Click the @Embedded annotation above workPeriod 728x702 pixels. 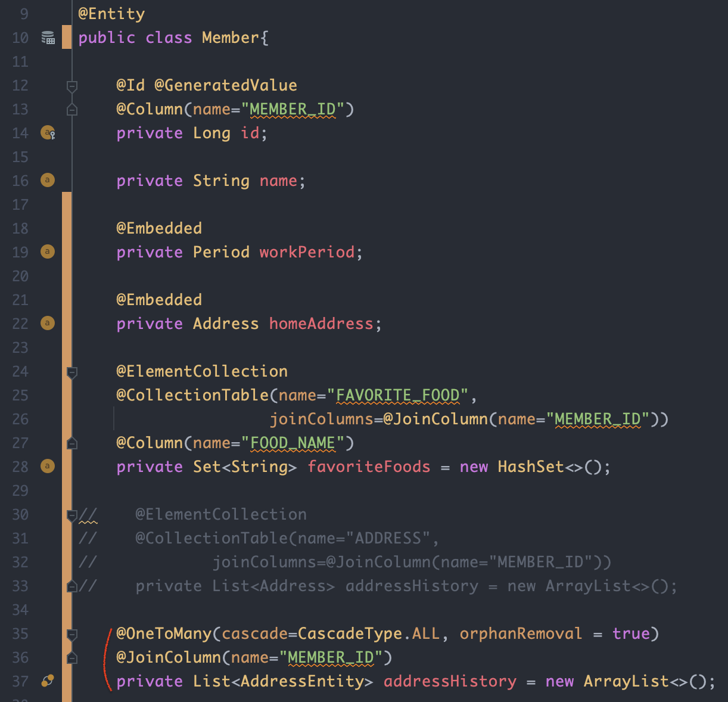click(x=159, y=228)
